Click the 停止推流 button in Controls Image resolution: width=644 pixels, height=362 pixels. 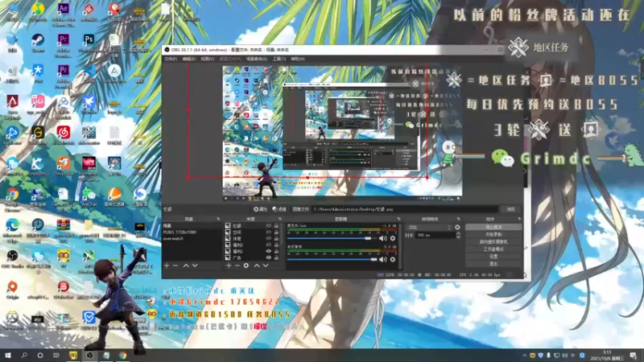[x=493, y=227]
